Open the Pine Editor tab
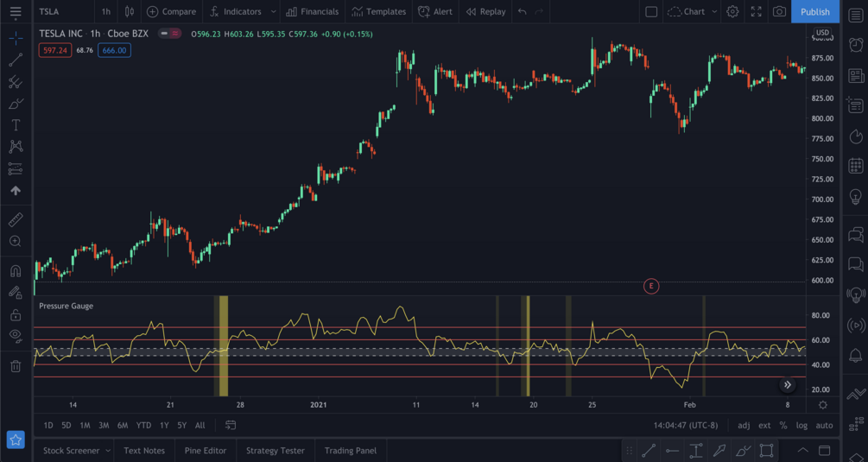 coord(206,451)
